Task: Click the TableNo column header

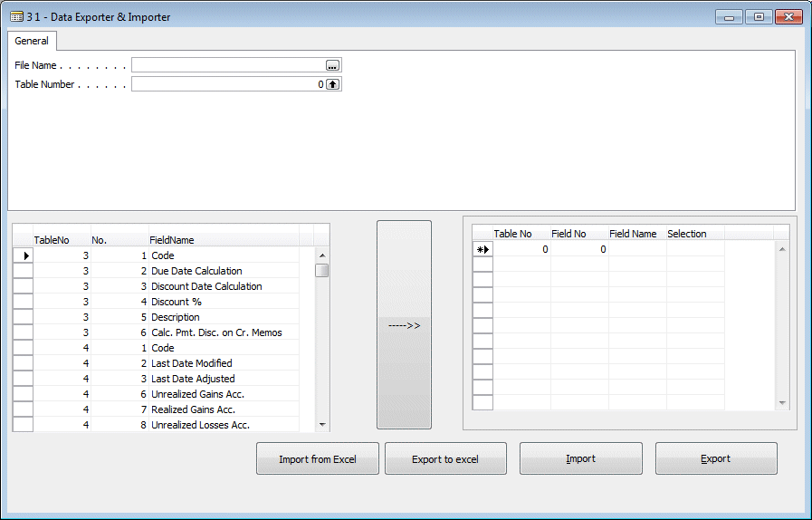Action: [x=62, y=240]
